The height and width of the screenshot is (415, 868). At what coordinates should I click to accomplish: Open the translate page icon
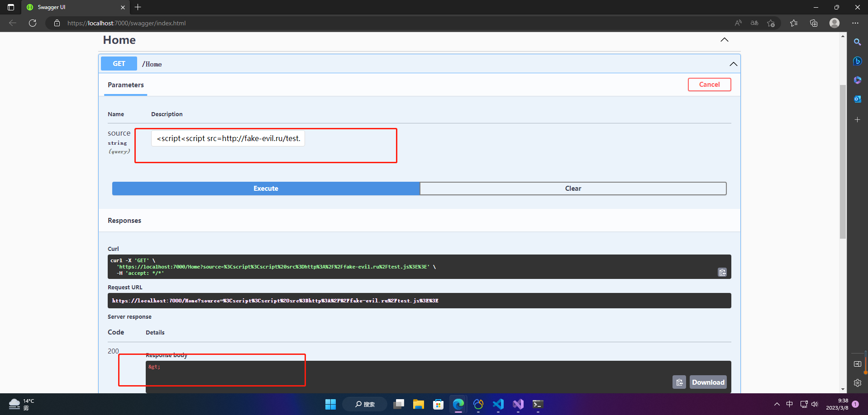click(x=754, y=23)
